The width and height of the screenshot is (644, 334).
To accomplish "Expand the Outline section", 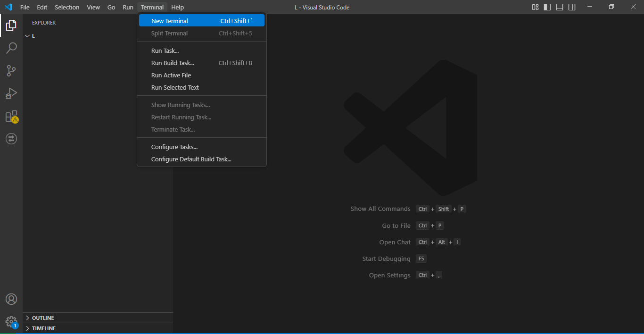I will coord(42,318).
